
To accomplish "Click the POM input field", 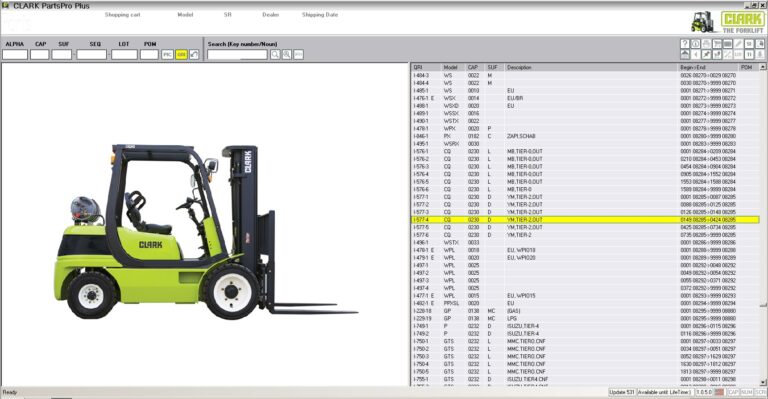I will pyautogui.click(x=149, y=54).
